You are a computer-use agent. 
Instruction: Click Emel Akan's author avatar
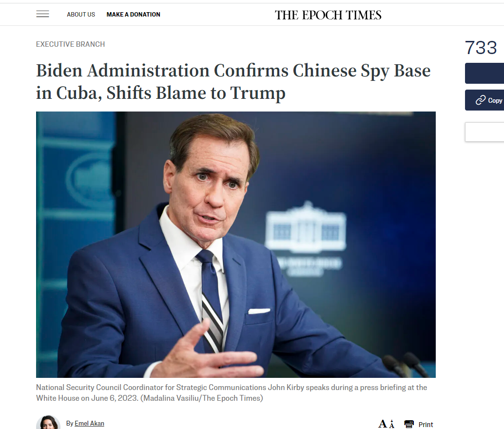click(x=48, y=422)
